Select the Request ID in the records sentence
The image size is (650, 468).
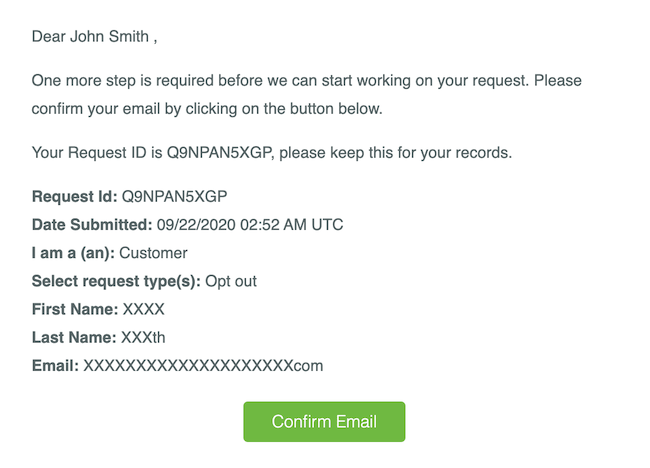click(x=219, y=153)
